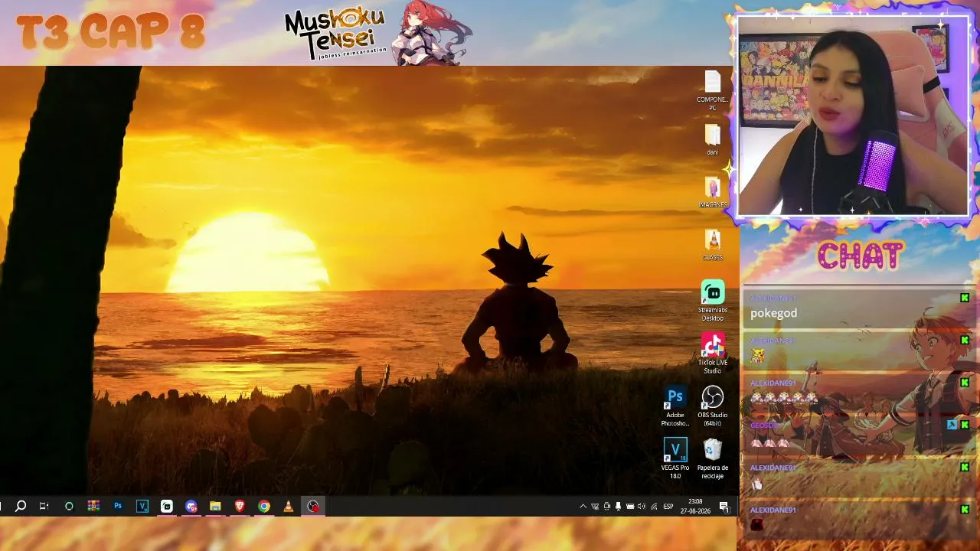The image size is (980, 551).
Task: Switch the ESP input language indicator
Action: point(668,506)
